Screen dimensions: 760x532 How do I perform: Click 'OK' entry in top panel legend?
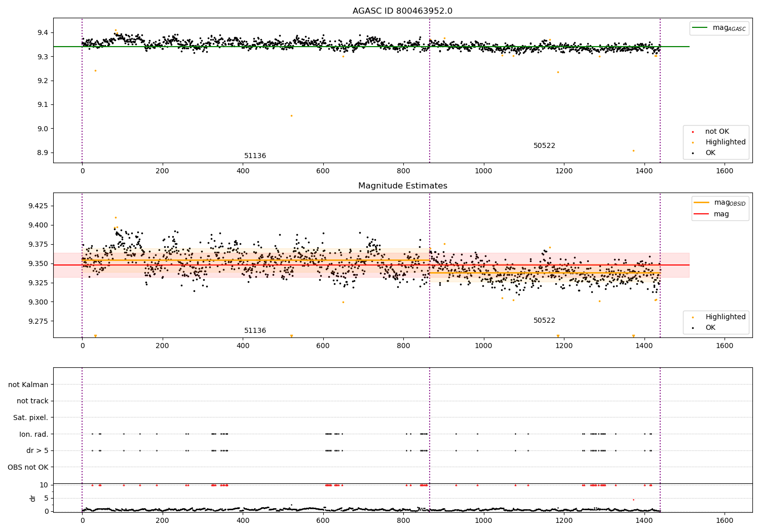click(710, 153)
